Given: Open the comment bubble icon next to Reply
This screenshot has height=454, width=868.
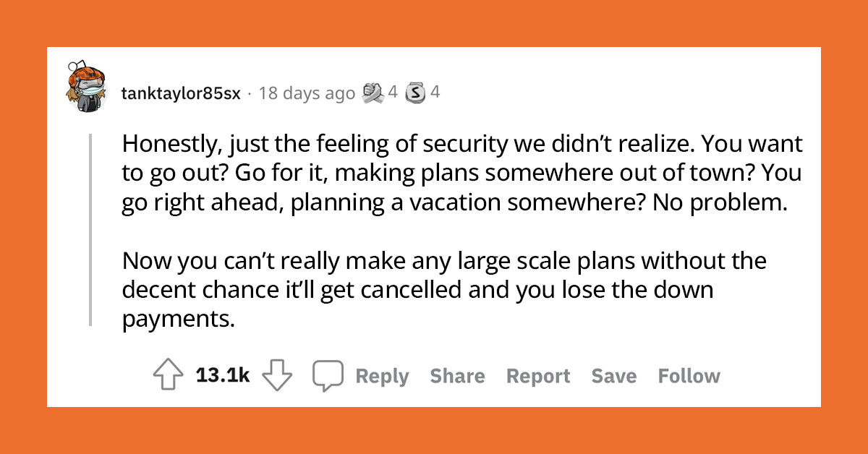Looking at the screenshot, I should pyautogui.click(x=328, y=373).
